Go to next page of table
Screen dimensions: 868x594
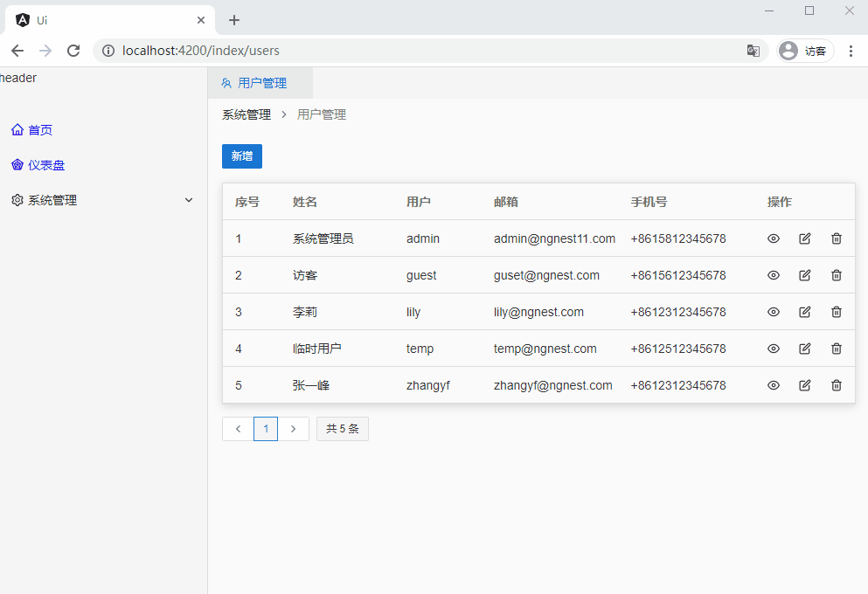(x=293, y=429)
